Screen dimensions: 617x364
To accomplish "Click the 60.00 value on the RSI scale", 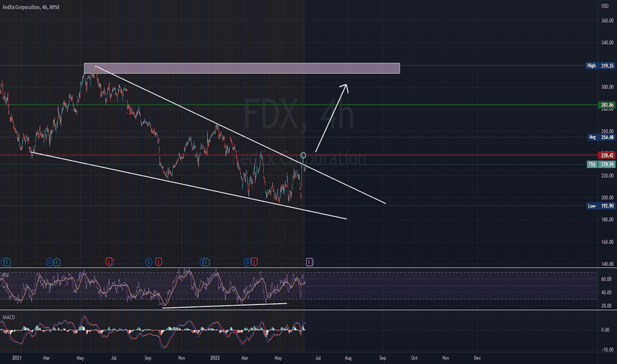I will [606, 279].
